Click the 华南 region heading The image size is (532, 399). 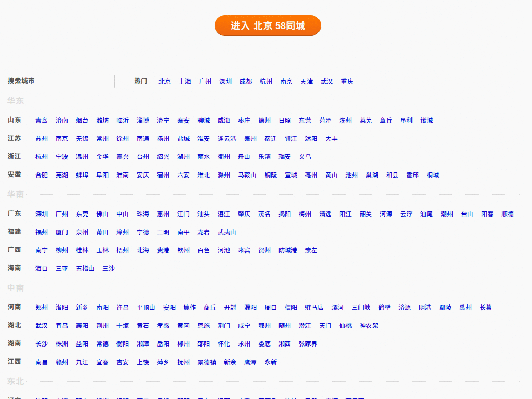(x=16, y=194)
